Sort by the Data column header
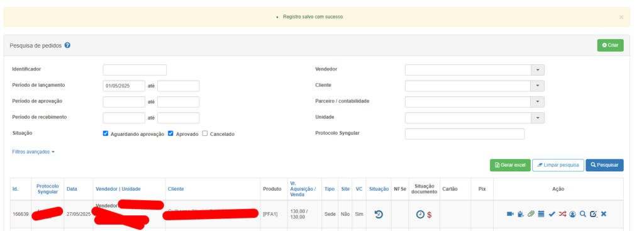This screenshot has width=644, height=231. click(72, 189)
